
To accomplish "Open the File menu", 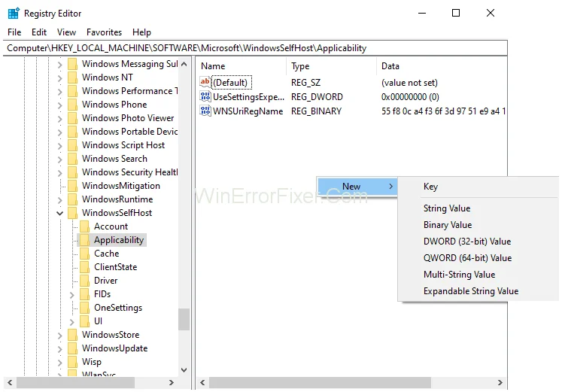I will tap(14, 32).
